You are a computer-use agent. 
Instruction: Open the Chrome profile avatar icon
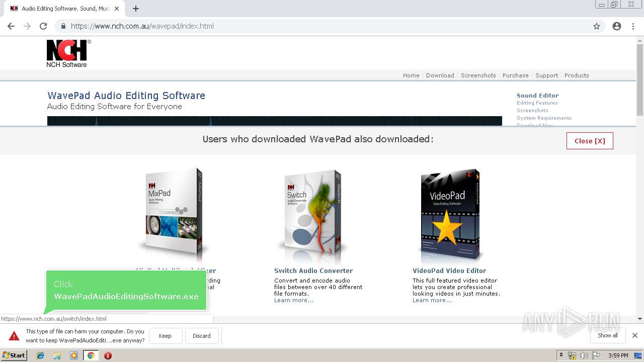click(617, 26)
